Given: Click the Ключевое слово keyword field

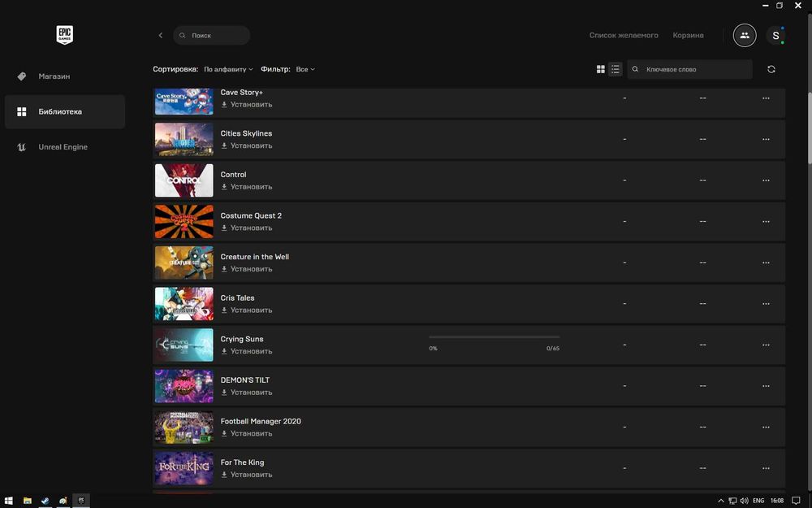Looking at the screenshot, I should (x=689, y=69).
